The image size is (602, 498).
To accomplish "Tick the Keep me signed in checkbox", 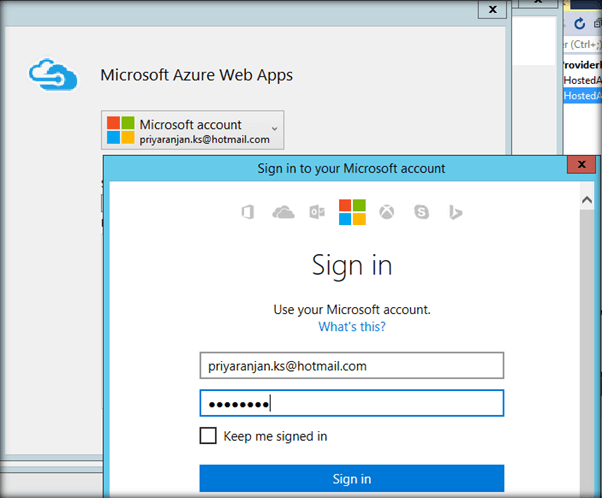I will tap(208, 436).
